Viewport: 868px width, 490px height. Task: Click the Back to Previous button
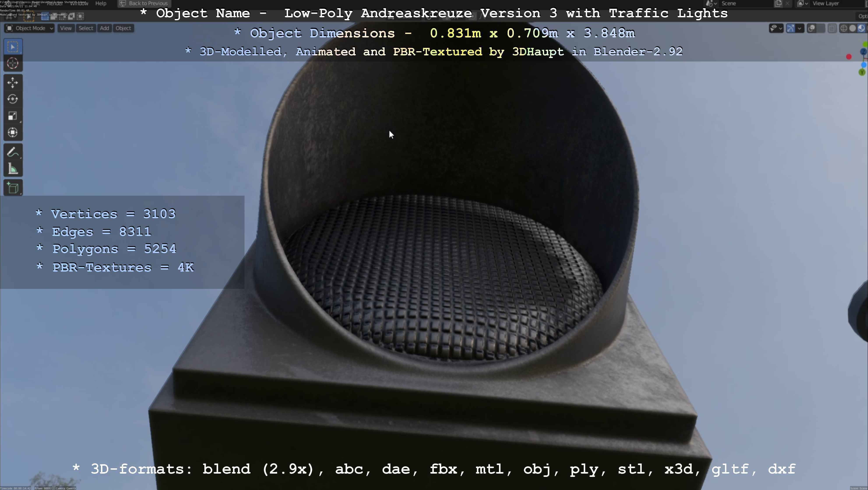144,3
